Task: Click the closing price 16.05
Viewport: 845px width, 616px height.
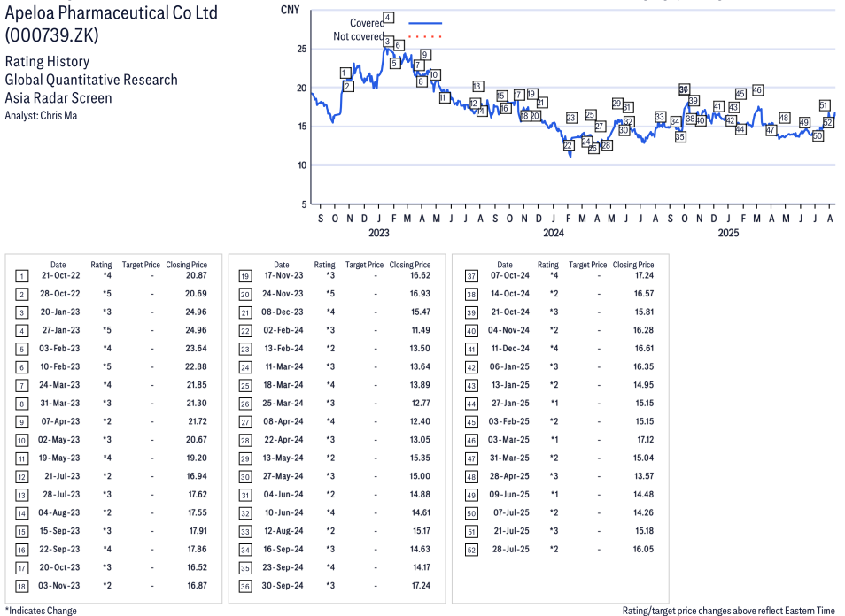Action: point(643,549)
